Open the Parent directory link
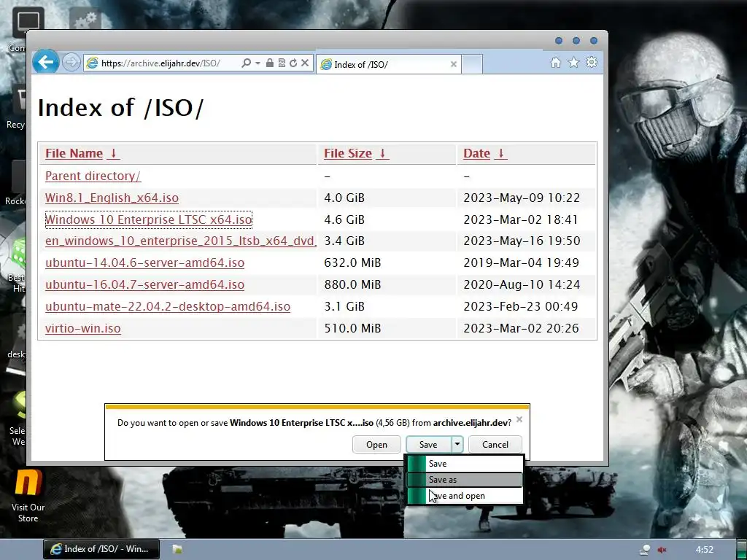The height and width of the screenshot is (560, 747). tap(93, 176)
